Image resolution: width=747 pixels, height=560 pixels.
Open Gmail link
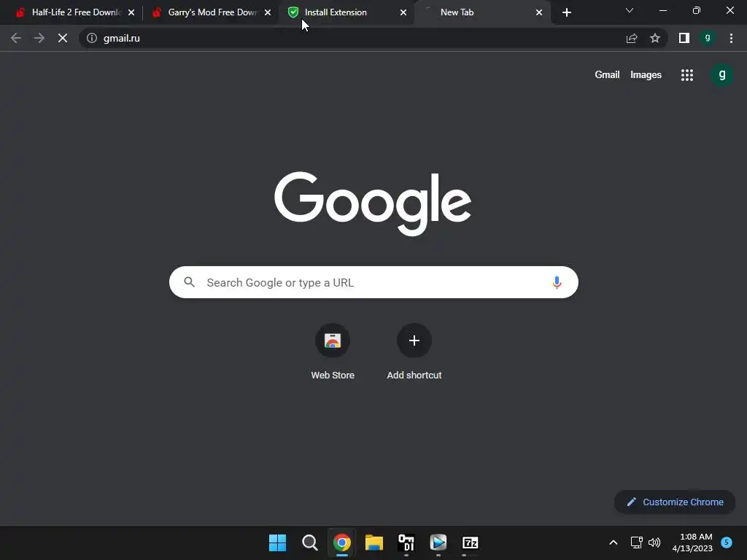[607, 75]
